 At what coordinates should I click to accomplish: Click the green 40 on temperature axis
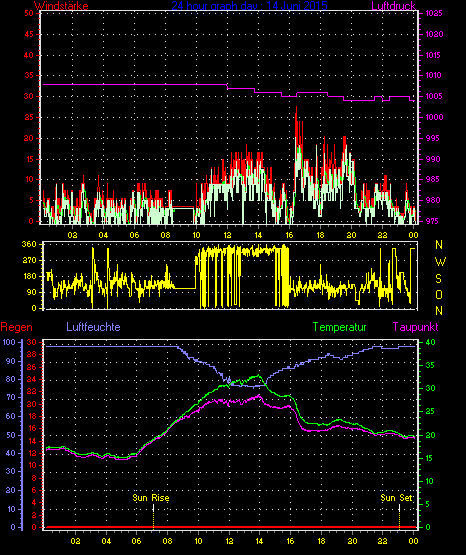tap(430, 343)
